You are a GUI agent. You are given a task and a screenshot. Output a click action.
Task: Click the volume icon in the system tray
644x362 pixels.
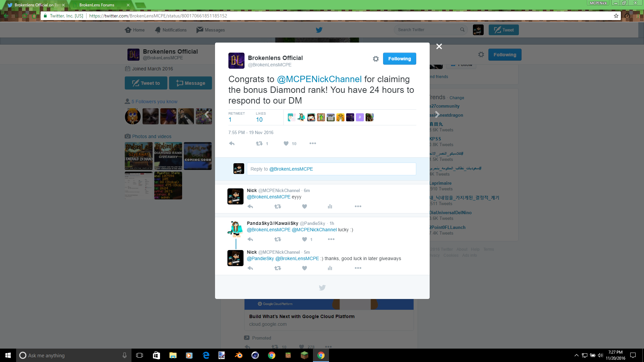(600, 355)
